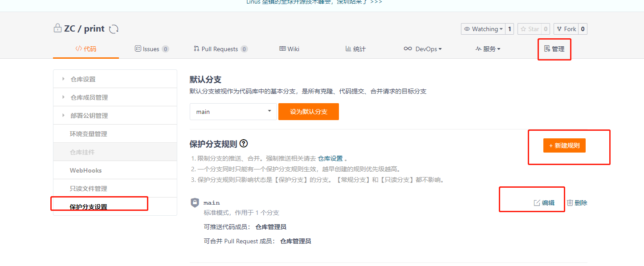This screenshot has height=266, width=644.
Task: Click the 新建规则 button
Action: pyautogui.click(x=564, y=145)
